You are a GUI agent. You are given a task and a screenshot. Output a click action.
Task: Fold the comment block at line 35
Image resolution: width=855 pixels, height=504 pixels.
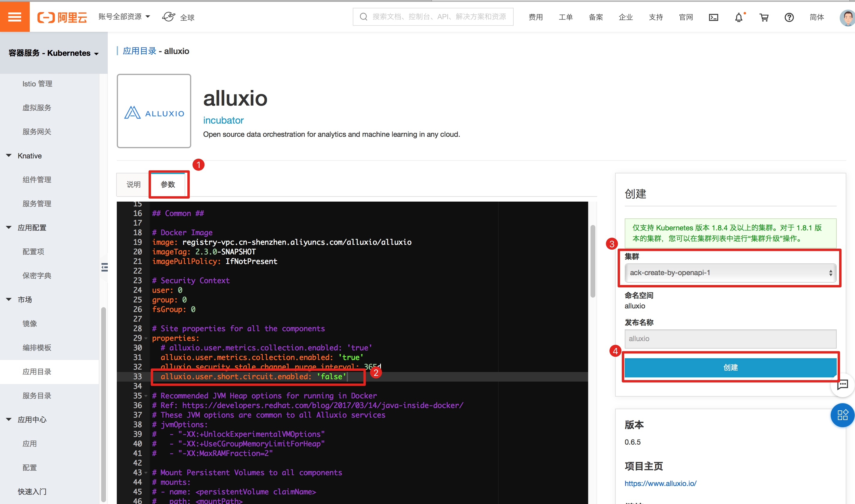[x=146, y=396]
